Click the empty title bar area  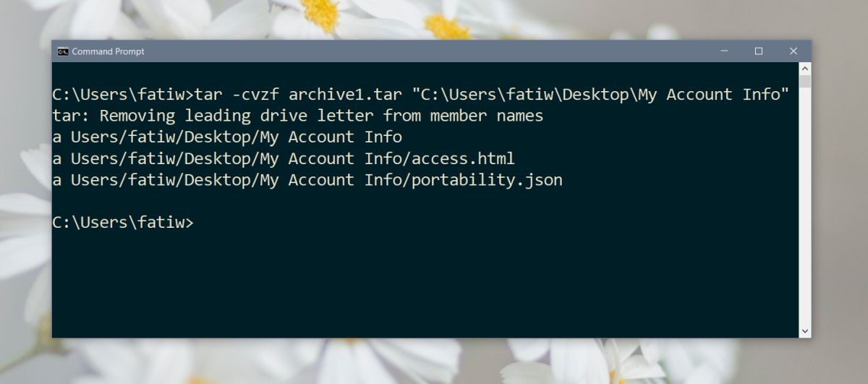point(427,51)
